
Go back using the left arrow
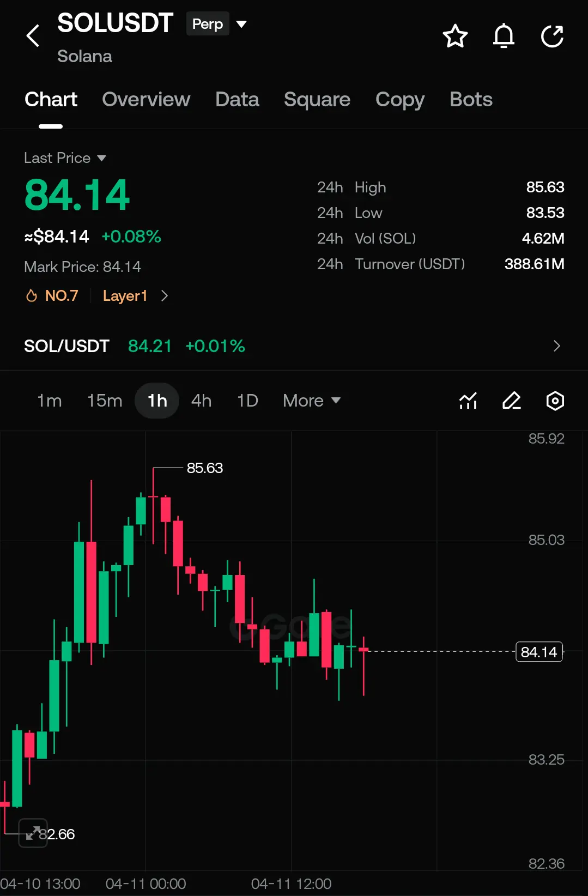point(33,36)
